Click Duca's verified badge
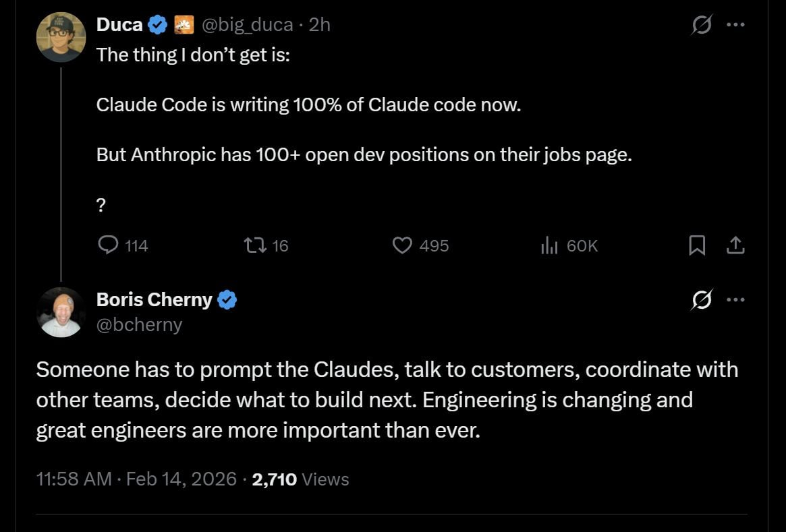 (x=157, y=24)
